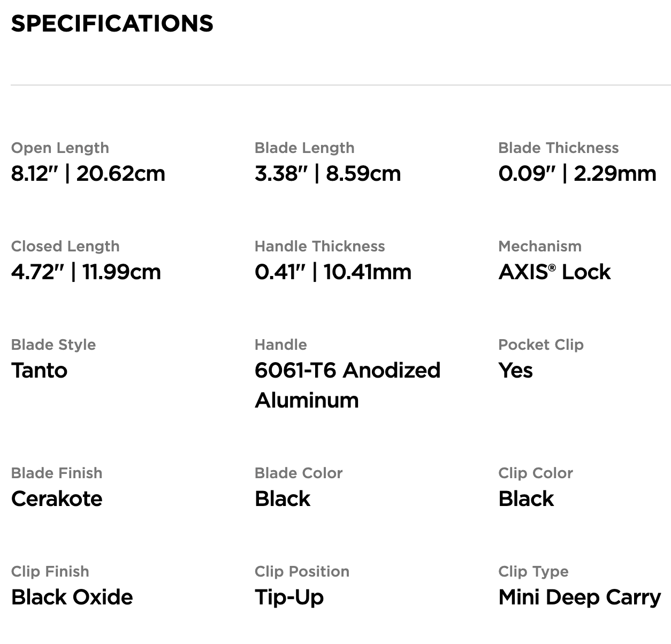Screen dimensions: 671x644
Task: Click the Yes value under Pocket Clip
Action: tap(515, 370)
